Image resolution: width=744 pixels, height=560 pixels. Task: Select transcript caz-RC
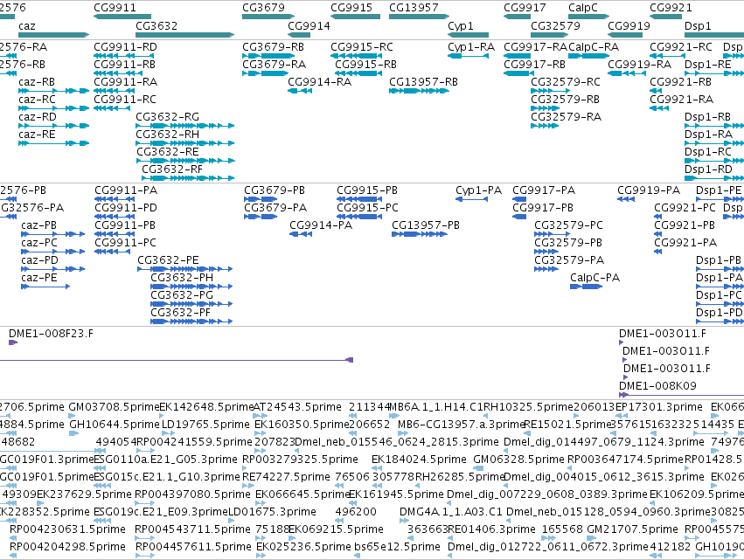(38, 100)
